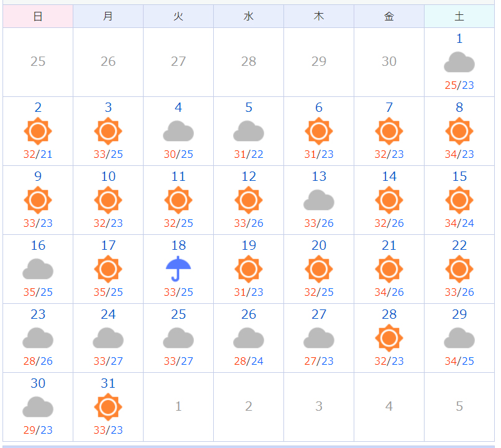This screenshot has height=448, width=501.
Task: Select the 日 Sunday column header
Action: [x=38, y=16]
